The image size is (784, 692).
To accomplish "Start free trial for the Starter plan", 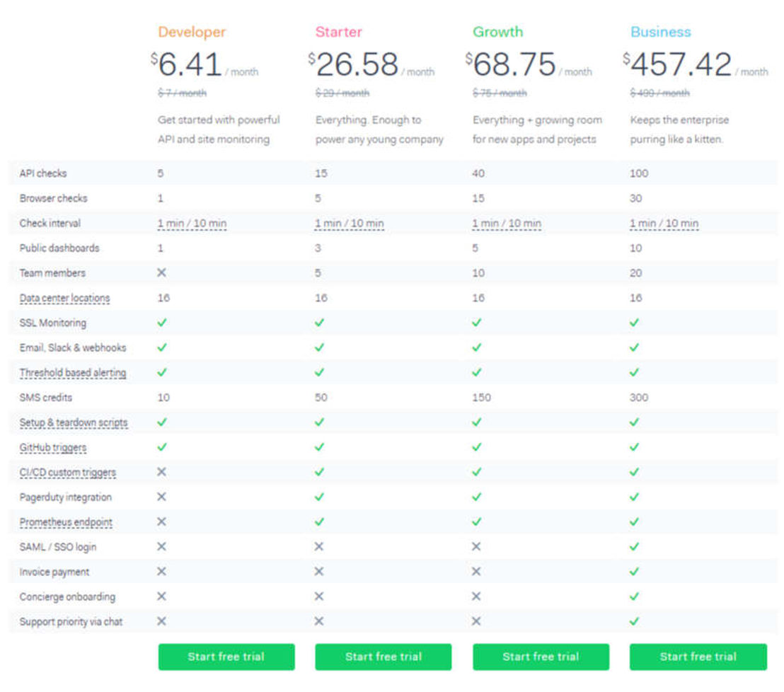I will point(384,657).
